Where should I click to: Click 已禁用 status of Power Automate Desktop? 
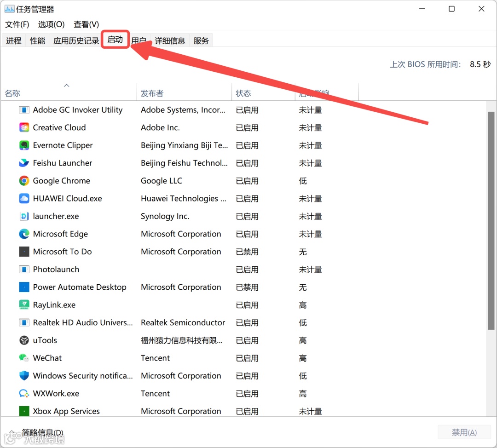[x=247, y=287]
